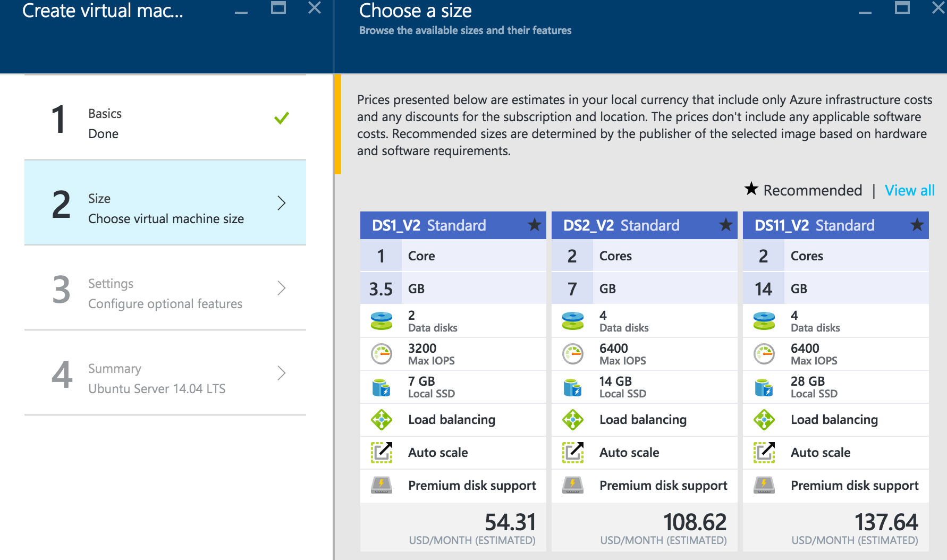This screenshot has width=947, height=560.
Task: Expand step 4 Summary with its chevron
Action: 282,373
